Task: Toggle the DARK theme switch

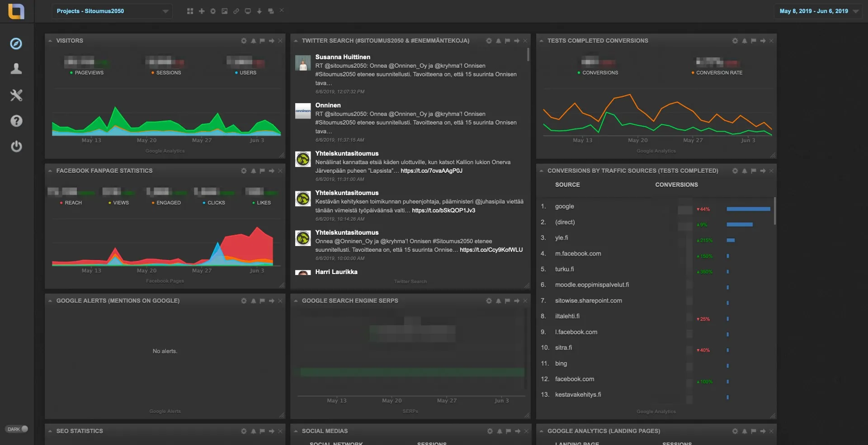Action: 17,429
